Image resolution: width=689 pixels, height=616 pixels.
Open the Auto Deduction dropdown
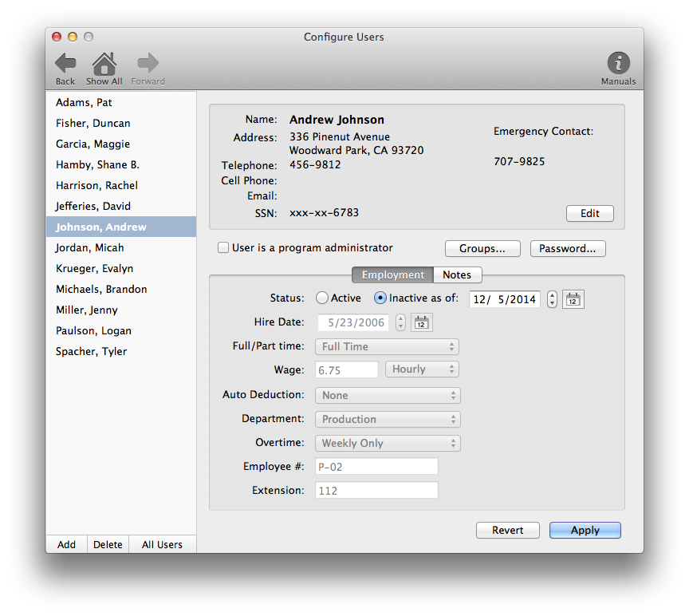[388, 395]
